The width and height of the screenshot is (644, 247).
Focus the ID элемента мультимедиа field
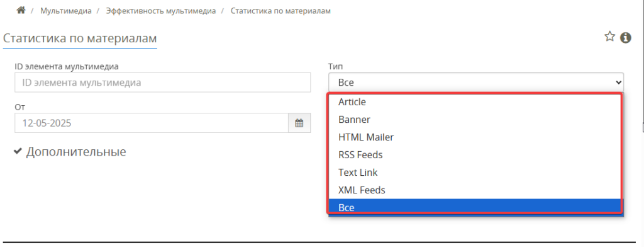tap(163, 83)
